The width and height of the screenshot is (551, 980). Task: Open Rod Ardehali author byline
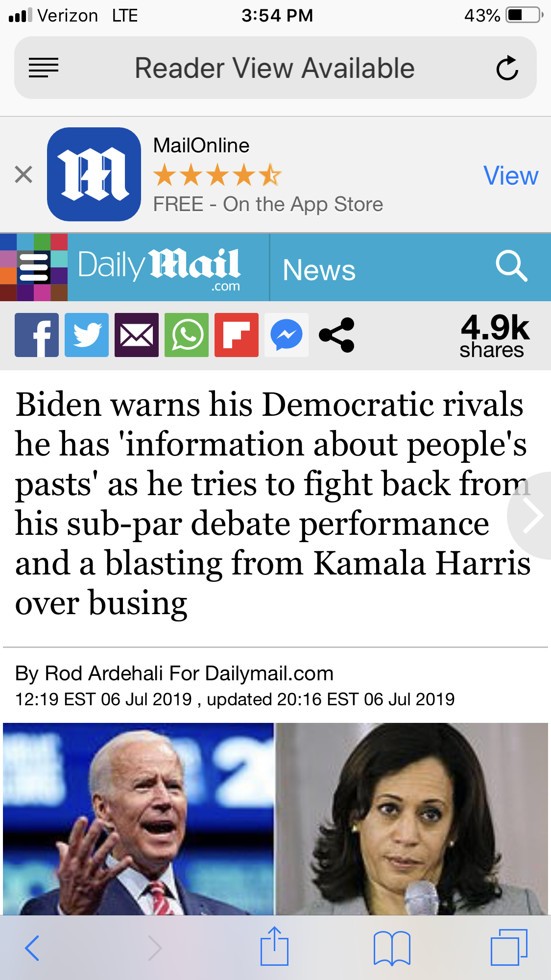coord(104,673)
